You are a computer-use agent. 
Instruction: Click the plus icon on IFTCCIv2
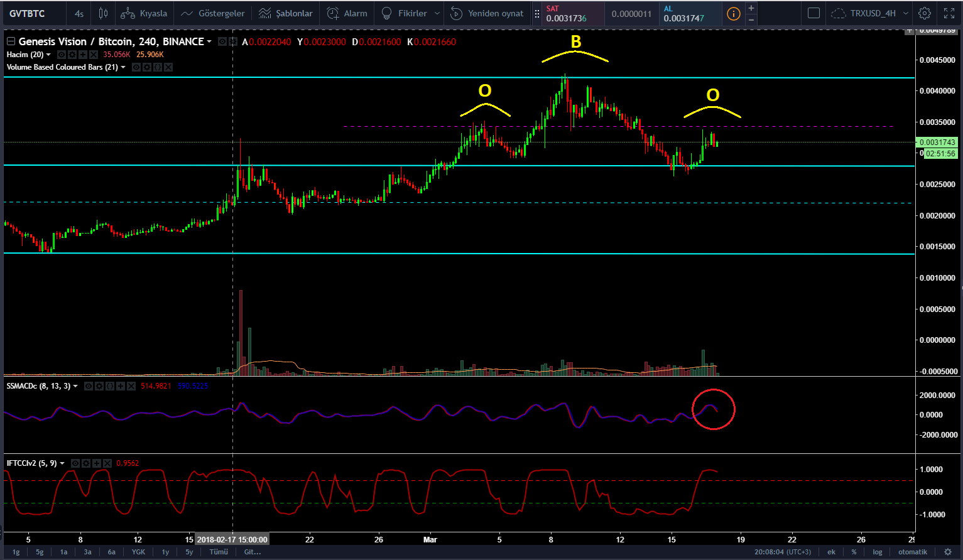click(x=97, y=463)
